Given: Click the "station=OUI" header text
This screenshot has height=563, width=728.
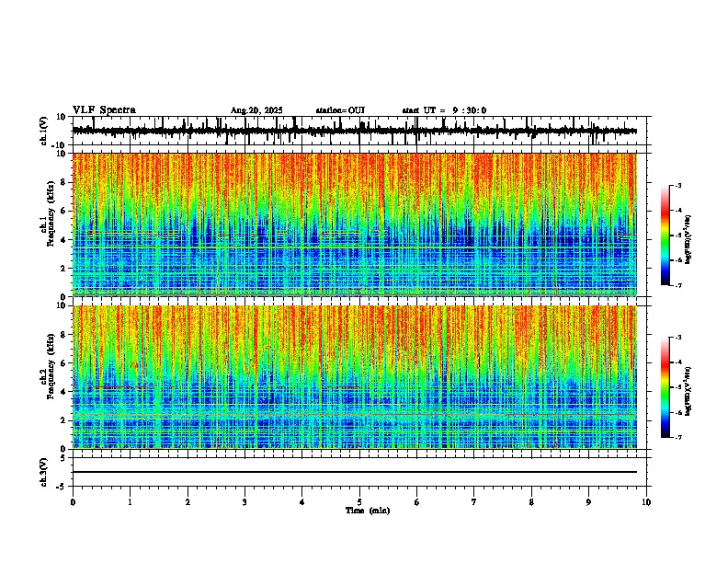Looking at the screenshot, I should pos(340,110).
